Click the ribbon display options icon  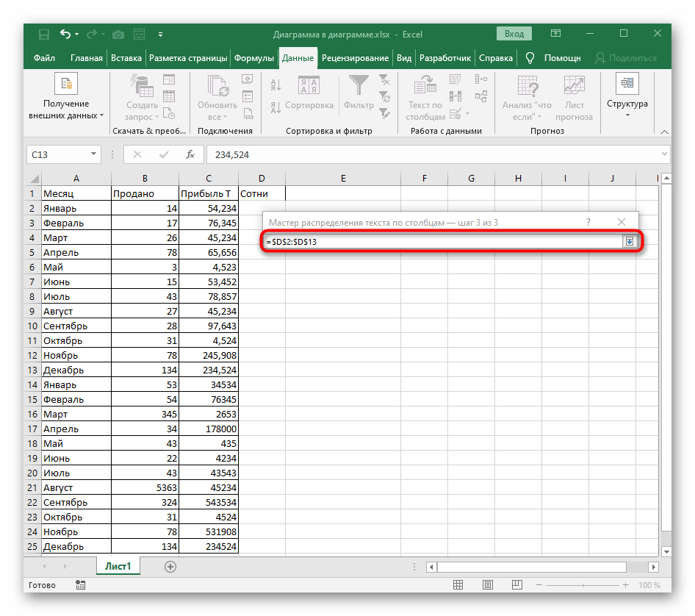(x=556, y=34)
